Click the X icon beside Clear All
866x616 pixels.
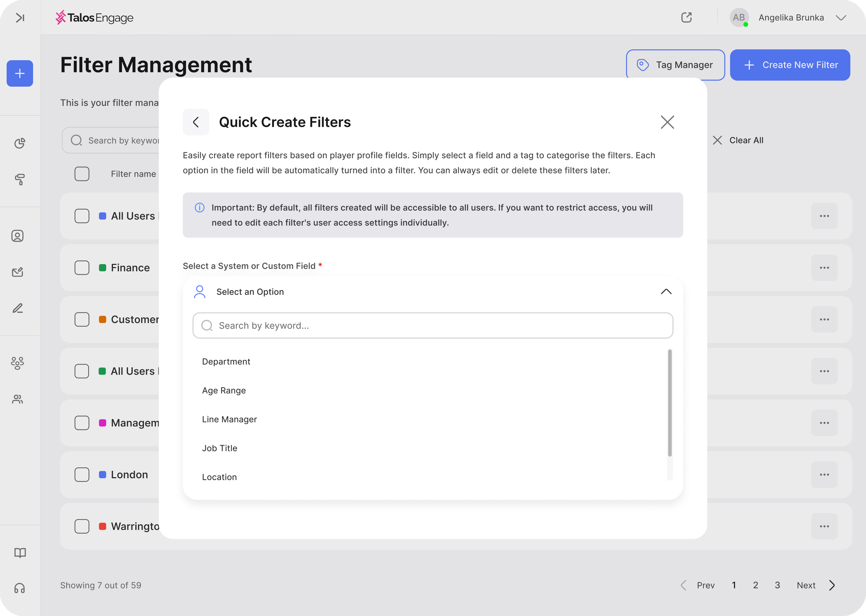click(x=717, y=140)
